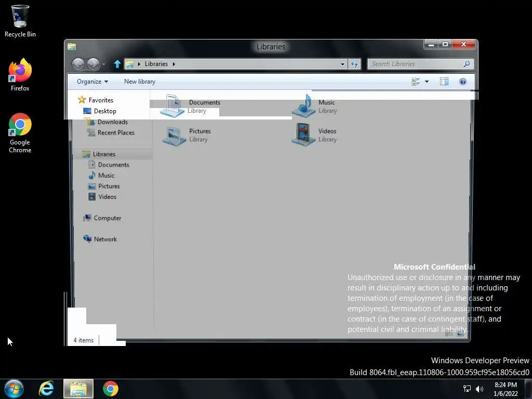Open the Start menu orb

click(14, 389)
